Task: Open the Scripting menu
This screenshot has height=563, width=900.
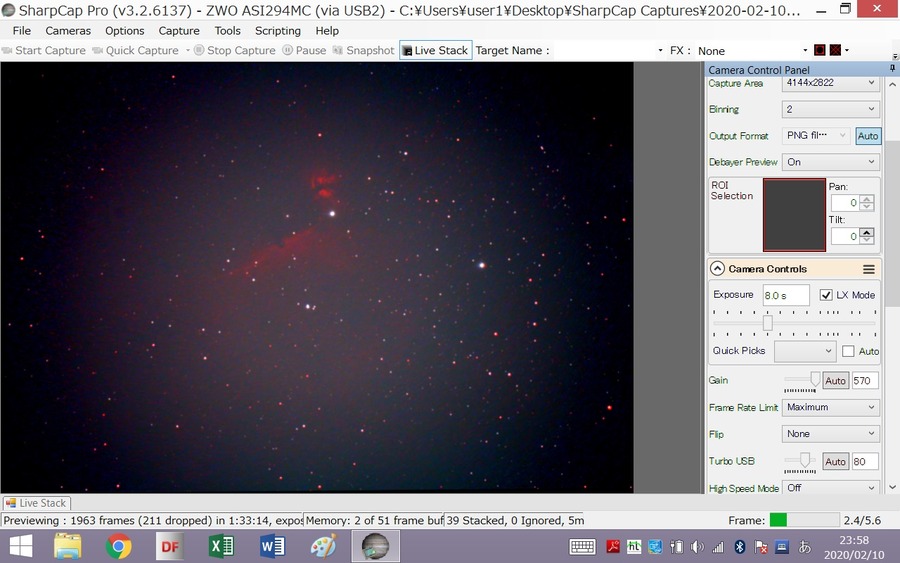Action: click(x=278, y=30)
